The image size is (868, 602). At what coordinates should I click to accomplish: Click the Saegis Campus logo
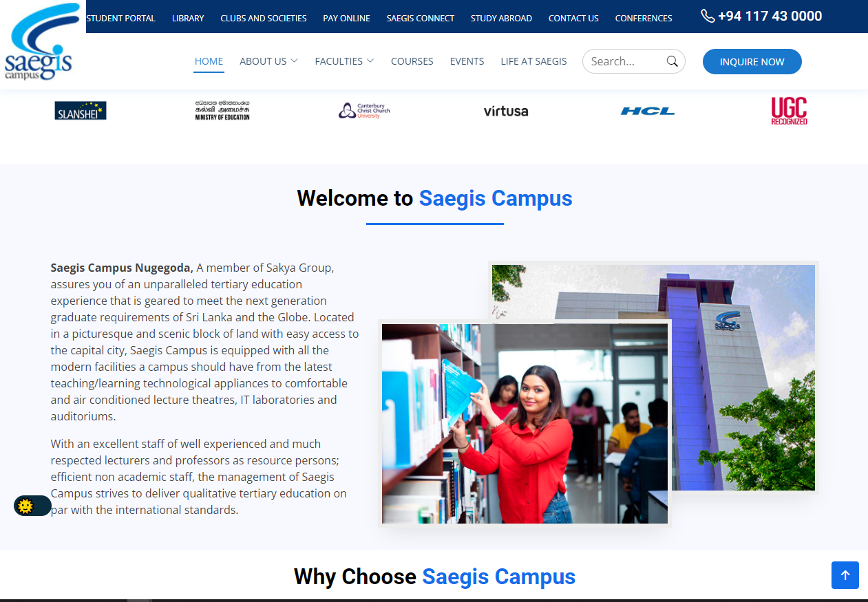pos(41,41)
